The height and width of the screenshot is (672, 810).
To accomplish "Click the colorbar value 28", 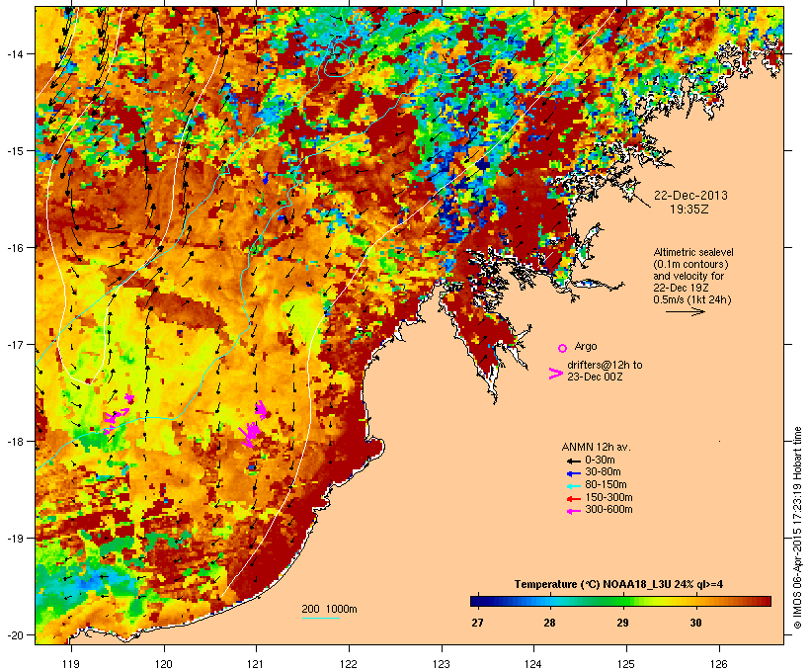I will (549, 623).
